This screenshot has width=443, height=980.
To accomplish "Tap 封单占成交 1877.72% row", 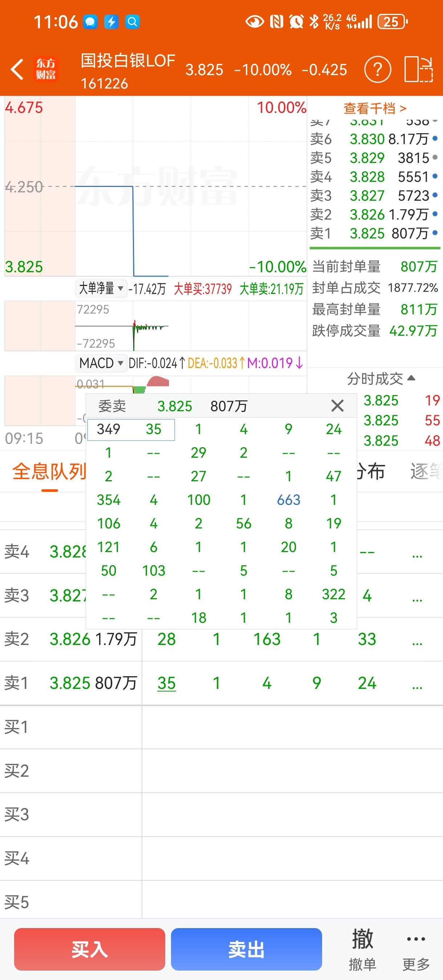I will [x=375, y=287].
